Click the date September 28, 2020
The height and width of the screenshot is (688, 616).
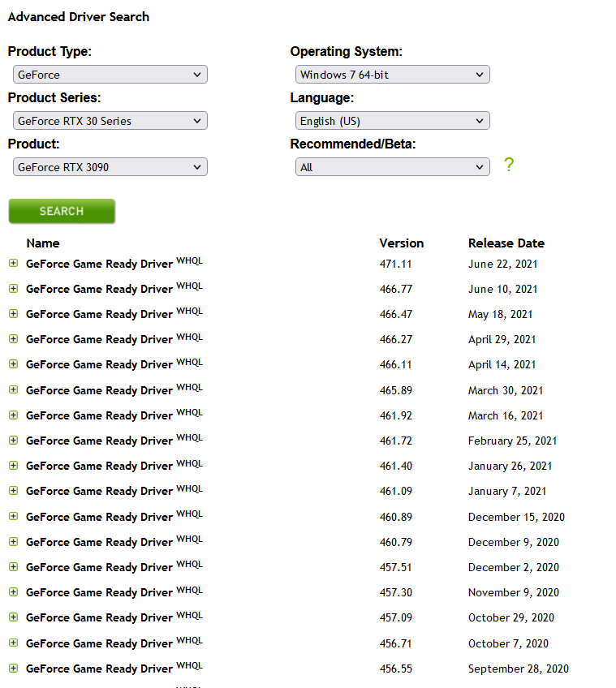click(x=518, y=669)
